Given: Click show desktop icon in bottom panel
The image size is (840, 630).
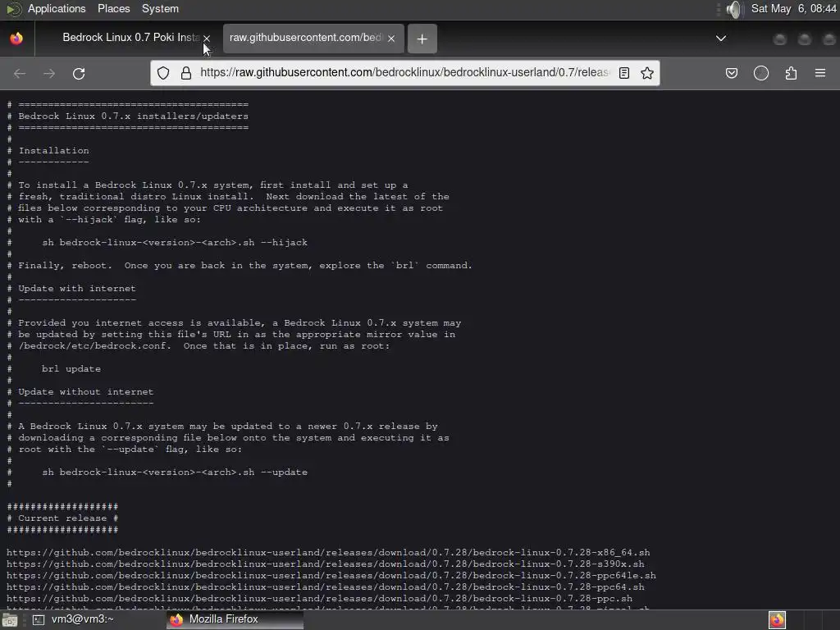Looking at the screenshot, I should point(10,620).
